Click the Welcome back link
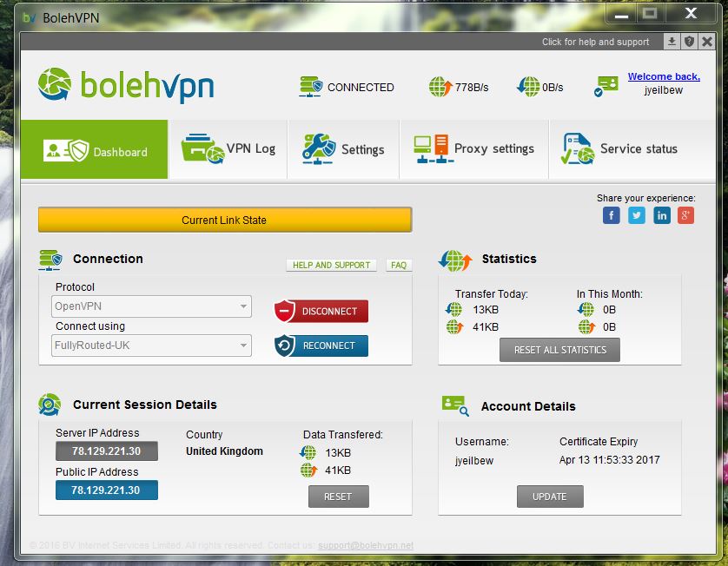The width and height of the screenshot is (728, 566). coord(664,76)
